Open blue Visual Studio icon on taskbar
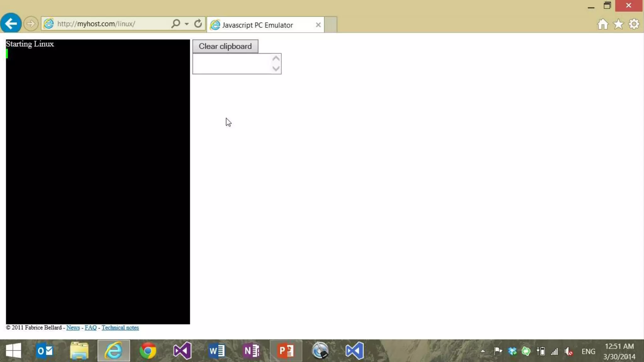Screen dimensions: 644x362 click(x=354, y=350)
